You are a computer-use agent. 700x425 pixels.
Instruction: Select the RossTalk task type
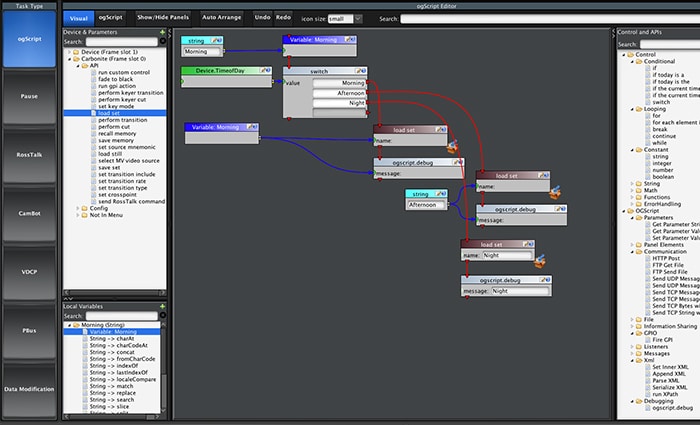(29, 155)
